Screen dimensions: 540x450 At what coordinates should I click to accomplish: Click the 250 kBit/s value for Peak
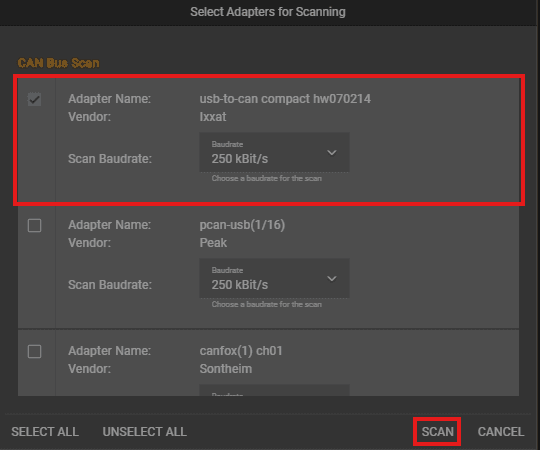tap(240, 285)
